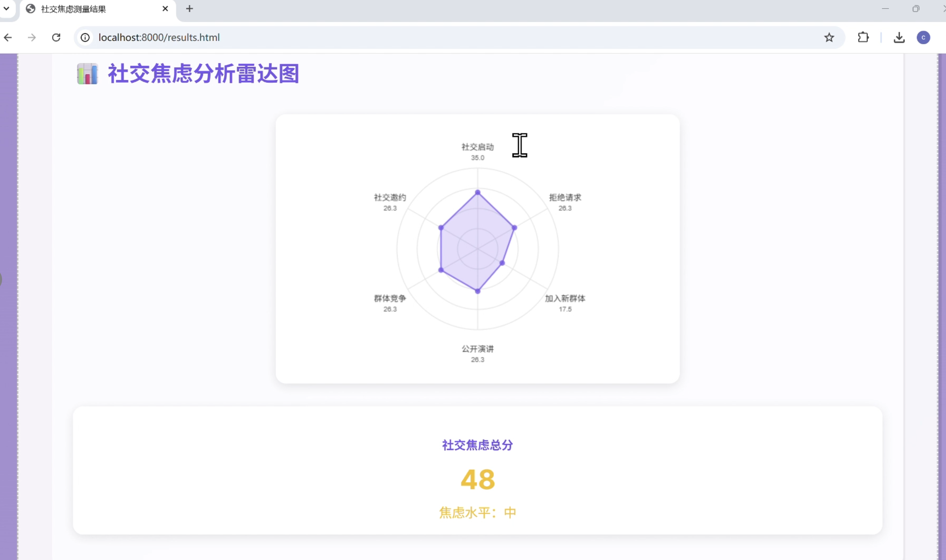Click the total score 48

(477, 479)
